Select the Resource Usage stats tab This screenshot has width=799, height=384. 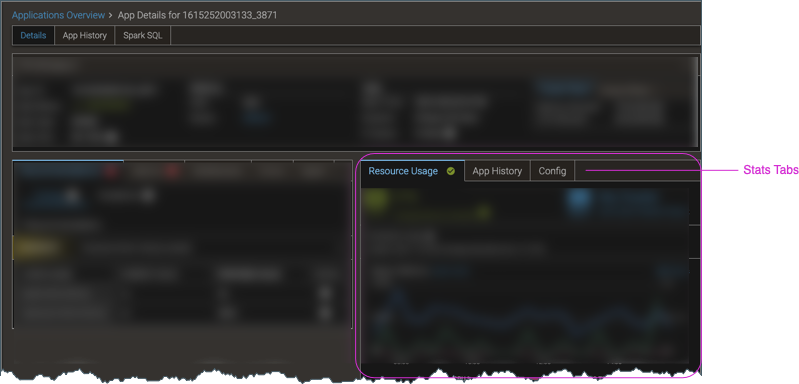pyautogui.click(x=412, y=171)
